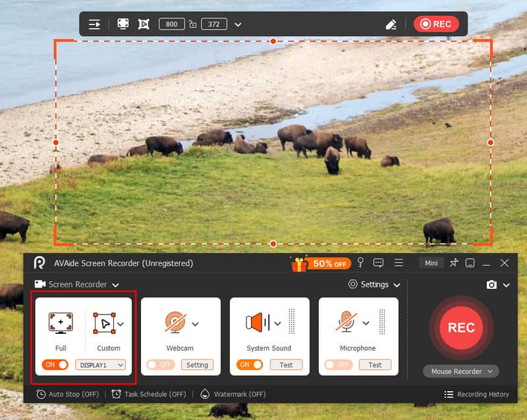The image size is (527, 420).
Task: Open the DISPLAY1 dropdown
Action: click(x=100, y=365)
